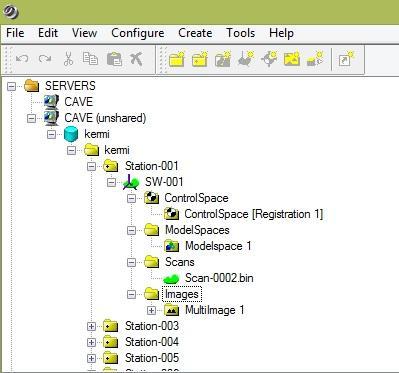Open the View menu
This screenshot has height=373, width=399.
tap(84, 33)
